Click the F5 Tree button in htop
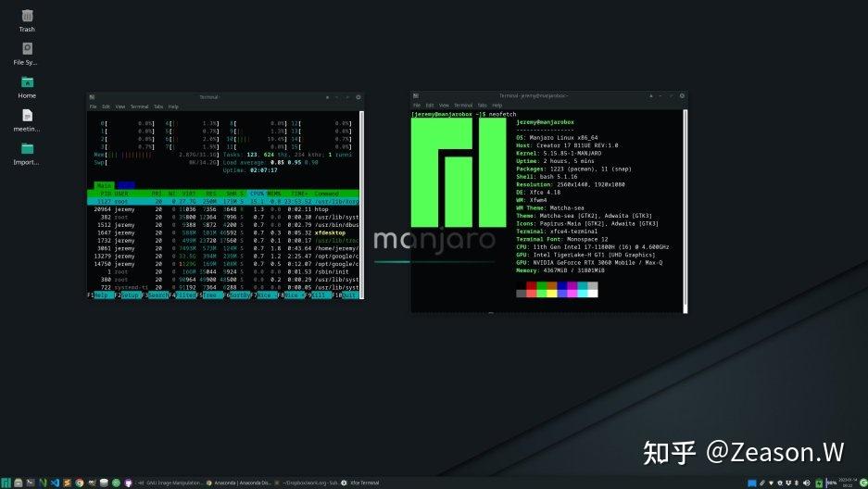The image size is (868, 489). coord(209,295)
